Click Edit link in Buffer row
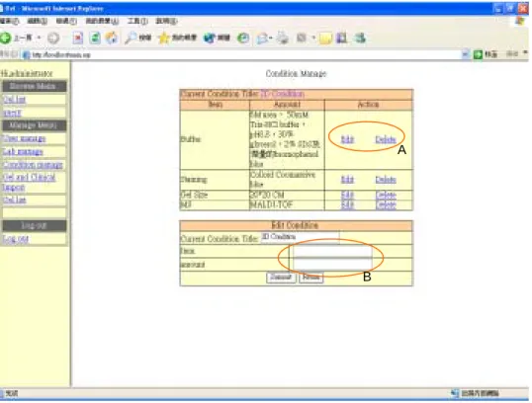This screenshot has width=532, height=403. click(x=347, y=139)
